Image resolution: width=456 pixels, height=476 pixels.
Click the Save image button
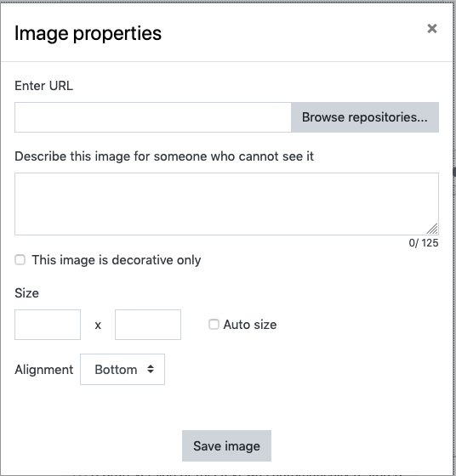click(x=226, y=446)
